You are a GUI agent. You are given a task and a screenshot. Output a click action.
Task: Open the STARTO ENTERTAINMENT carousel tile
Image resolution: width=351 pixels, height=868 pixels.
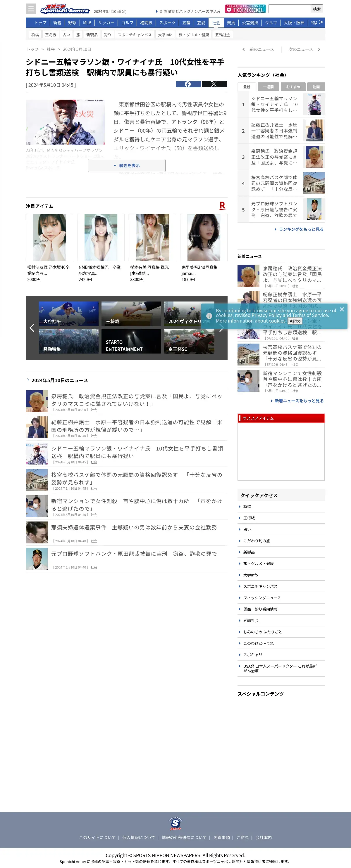click(131, 341)
